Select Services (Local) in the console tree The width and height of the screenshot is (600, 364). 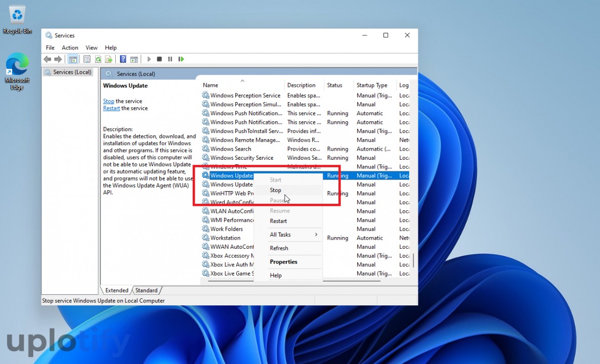point(68,72)
